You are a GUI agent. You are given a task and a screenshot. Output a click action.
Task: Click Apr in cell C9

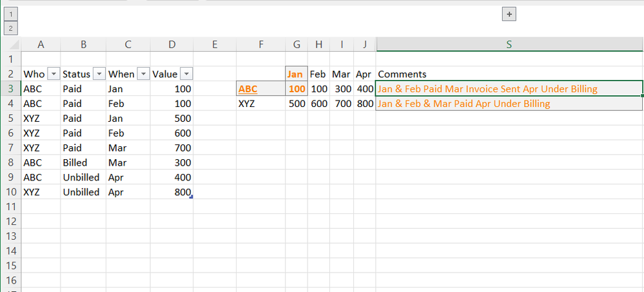(128, 177)
